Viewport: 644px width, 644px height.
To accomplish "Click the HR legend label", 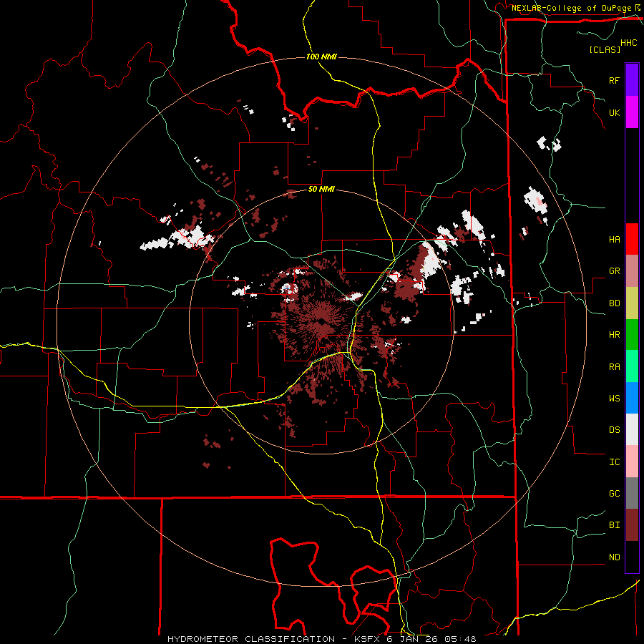I will [x=614, y=335].
